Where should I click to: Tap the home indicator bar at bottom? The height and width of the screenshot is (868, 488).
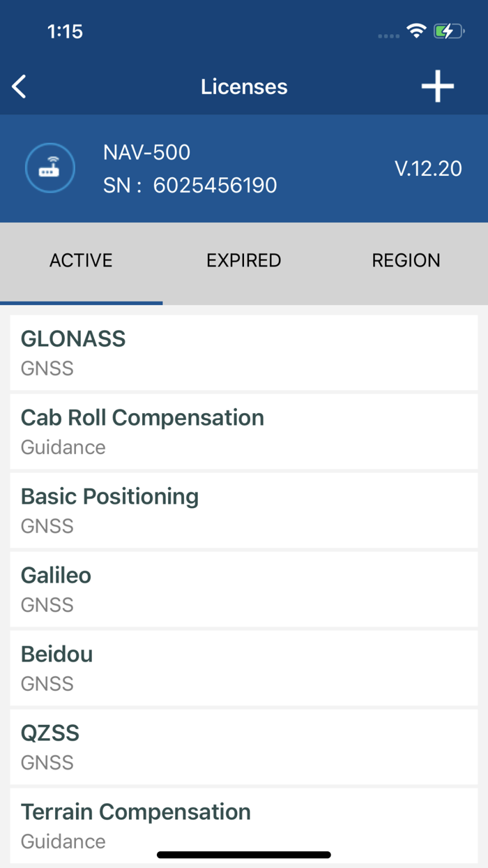pyautogui.click(x=243, y=854)
